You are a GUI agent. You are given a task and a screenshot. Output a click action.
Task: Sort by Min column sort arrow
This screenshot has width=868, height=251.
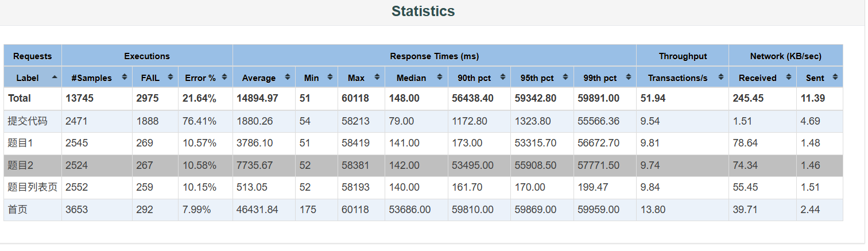[330, 77]
